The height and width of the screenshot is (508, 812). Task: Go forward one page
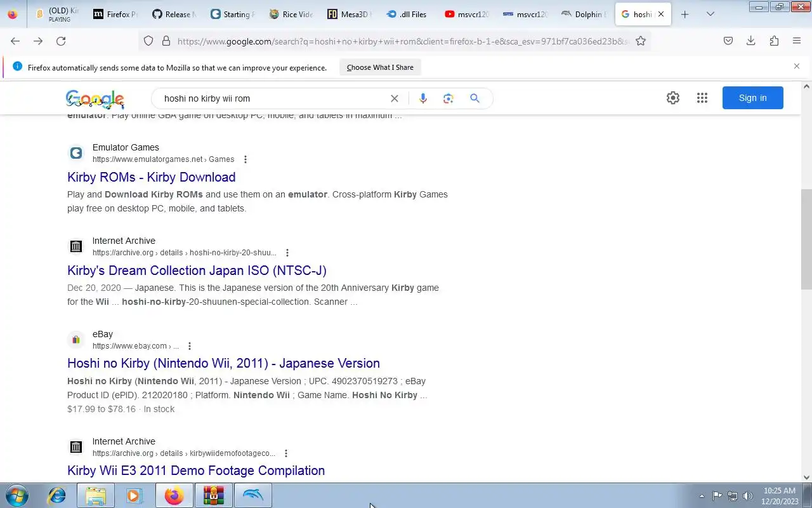(x=38, y=41)
